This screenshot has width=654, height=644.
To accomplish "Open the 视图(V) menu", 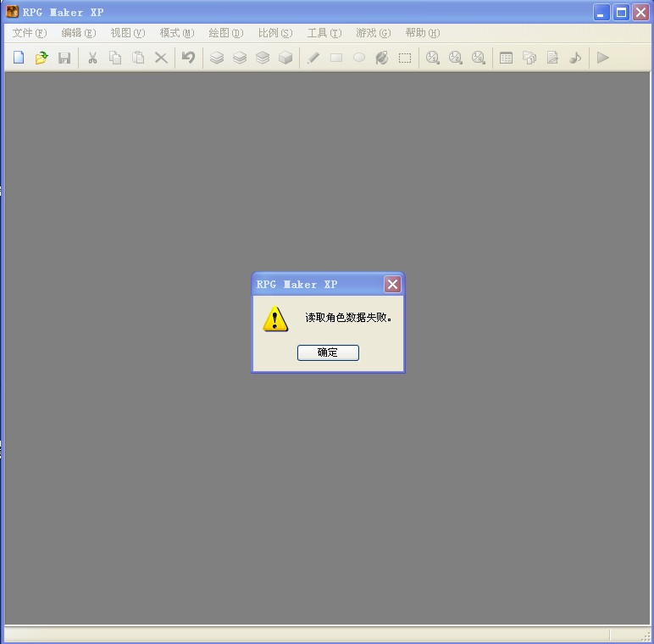I will [128, 33].
